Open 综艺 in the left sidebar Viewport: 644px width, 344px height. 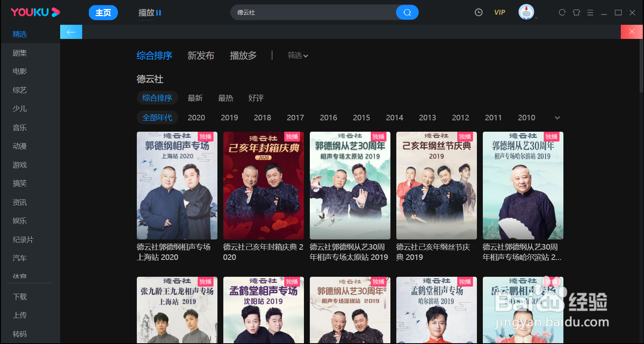(x=20, y=90)
